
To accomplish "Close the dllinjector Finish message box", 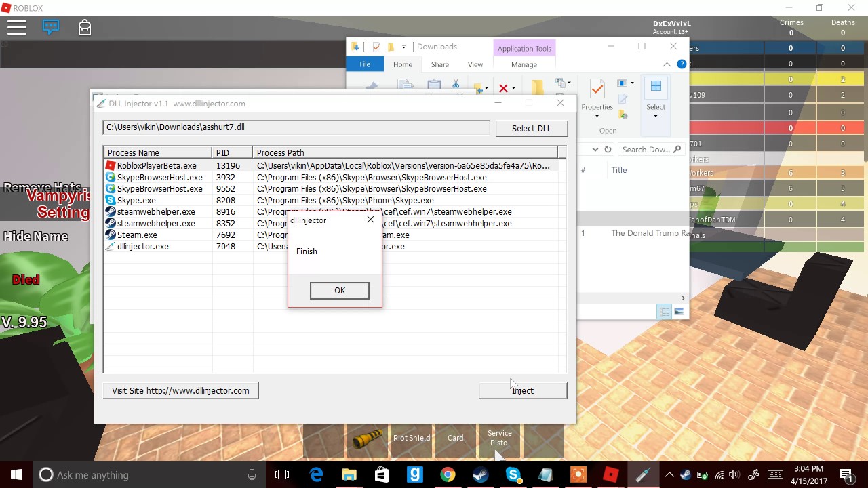I will [x=370, y=220].
